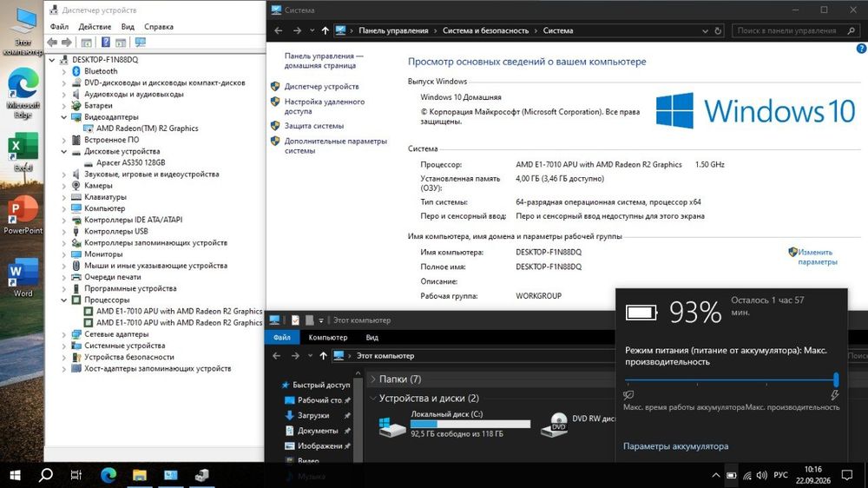Select Изображения in quick access pane
Screen dimensions: 868x488
tap(321, 446)
